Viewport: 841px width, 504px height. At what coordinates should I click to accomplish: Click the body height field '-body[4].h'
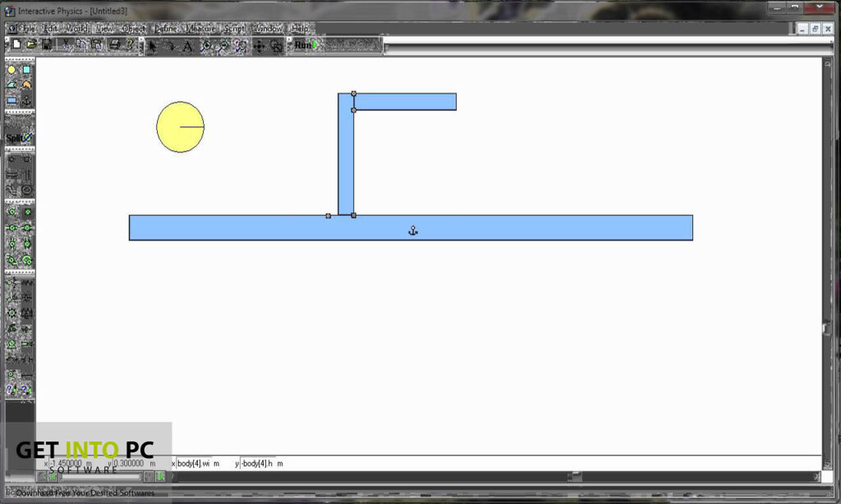pos(258,463)
